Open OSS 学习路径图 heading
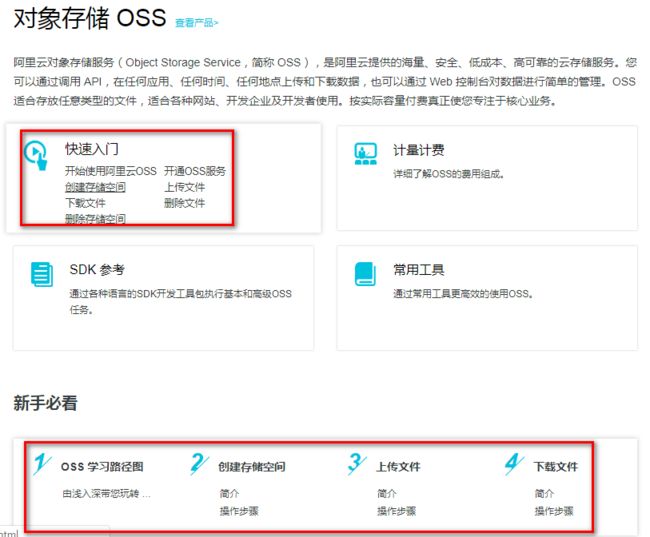The width and height of the screenshot is (650, 537). tap(102, 467)
